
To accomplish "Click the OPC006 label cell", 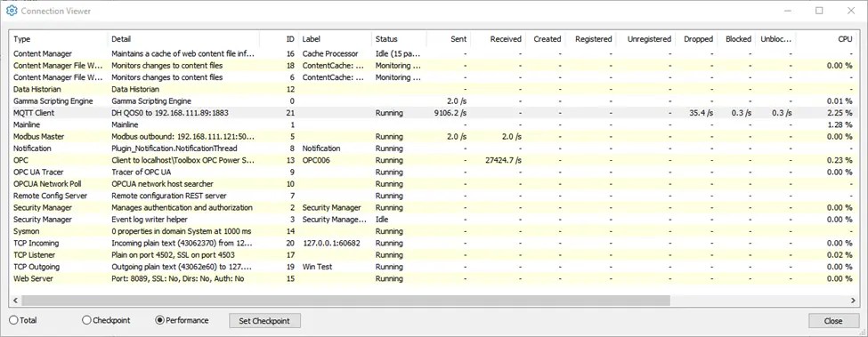I will pos(315,160).
